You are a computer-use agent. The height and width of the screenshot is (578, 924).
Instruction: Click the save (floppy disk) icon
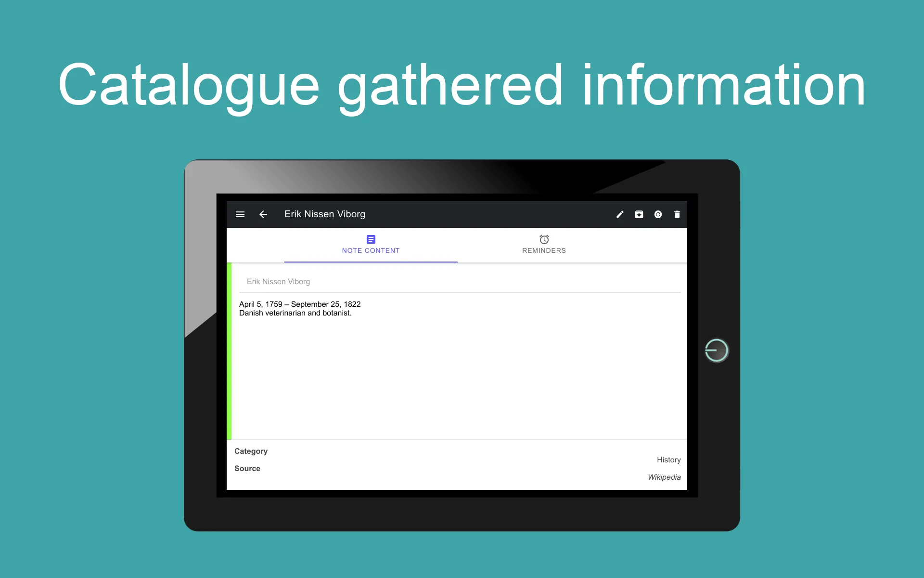[638, 213]
